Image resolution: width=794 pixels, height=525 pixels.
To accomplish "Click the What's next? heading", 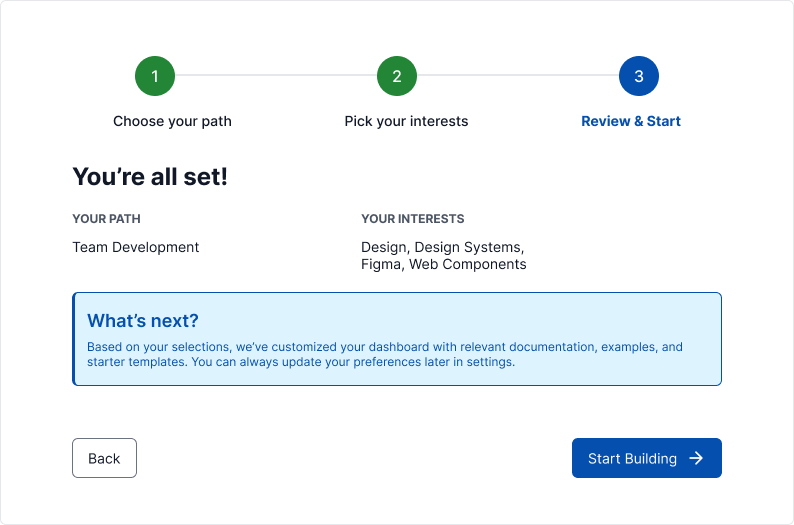I will click(143, 320).
